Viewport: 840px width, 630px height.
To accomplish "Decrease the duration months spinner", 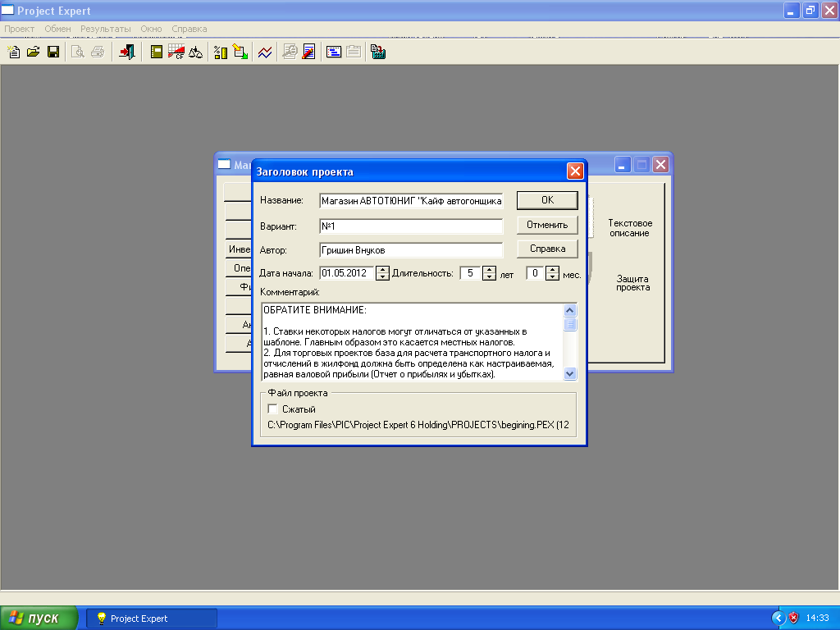I will coord(552,277).
